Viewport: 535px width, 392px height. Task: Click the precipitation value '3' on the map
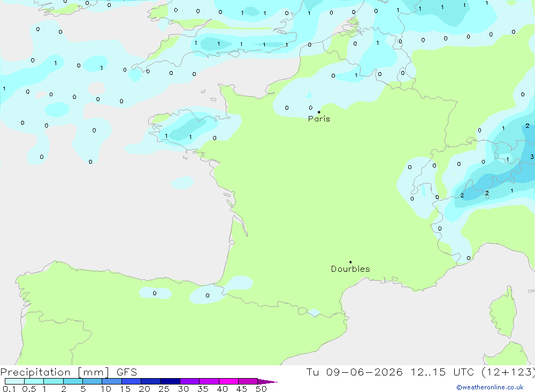pos(532,157)
